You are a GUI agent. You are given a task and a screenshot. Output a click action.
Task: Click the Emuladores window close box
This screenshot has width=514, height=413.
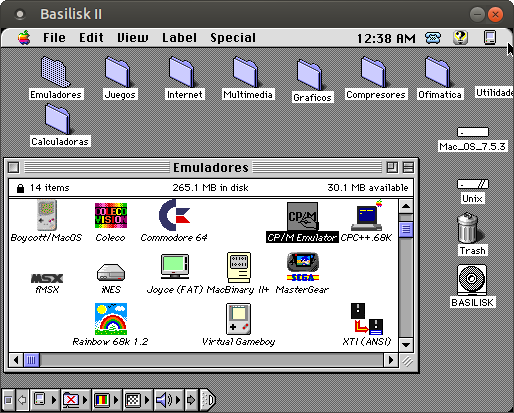pos(14,167)
